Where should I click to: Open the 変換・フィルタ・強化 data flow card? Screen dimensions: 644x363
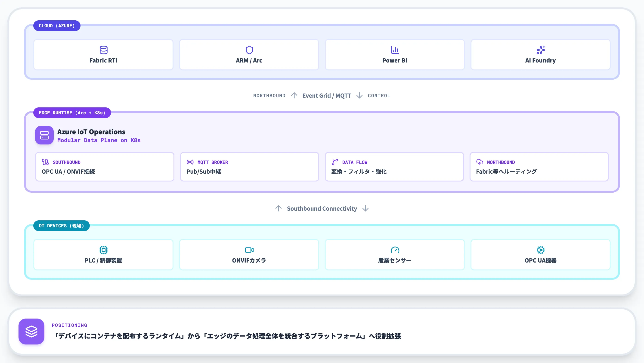[394, 167]
